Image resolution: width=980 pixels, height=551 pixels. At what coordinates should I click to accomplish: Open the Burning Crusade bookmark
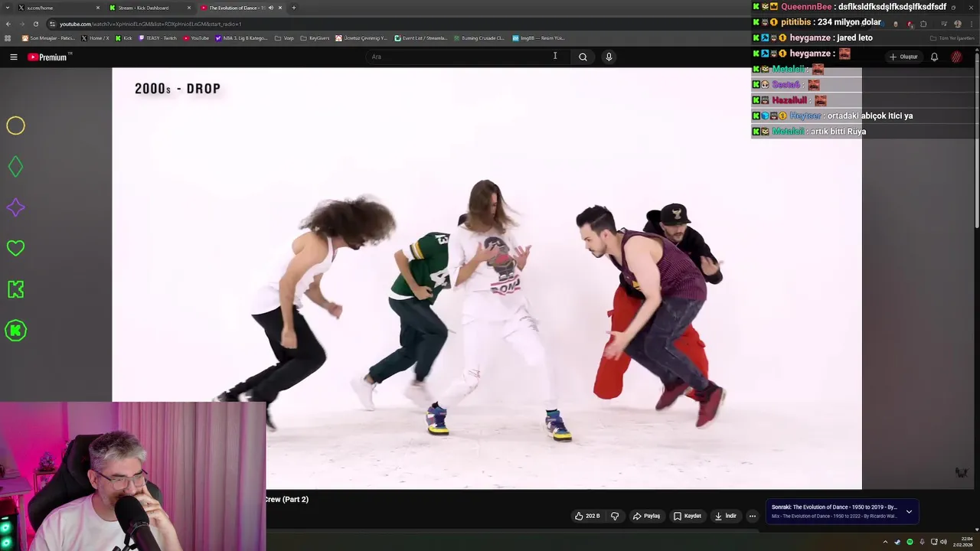(x=479, y=37)
